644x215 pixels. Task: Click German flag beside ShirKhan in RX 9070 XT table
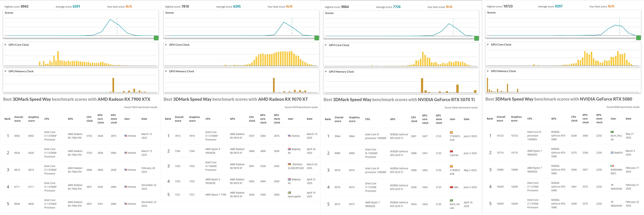pyautogui.click(x=289, y=164)
